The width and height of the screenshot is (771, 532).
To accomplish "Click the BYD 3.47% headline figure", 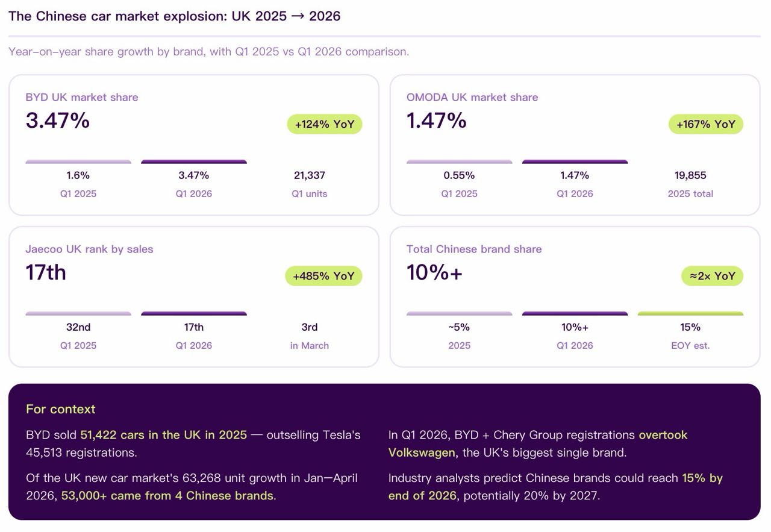I will coord(58,120).
